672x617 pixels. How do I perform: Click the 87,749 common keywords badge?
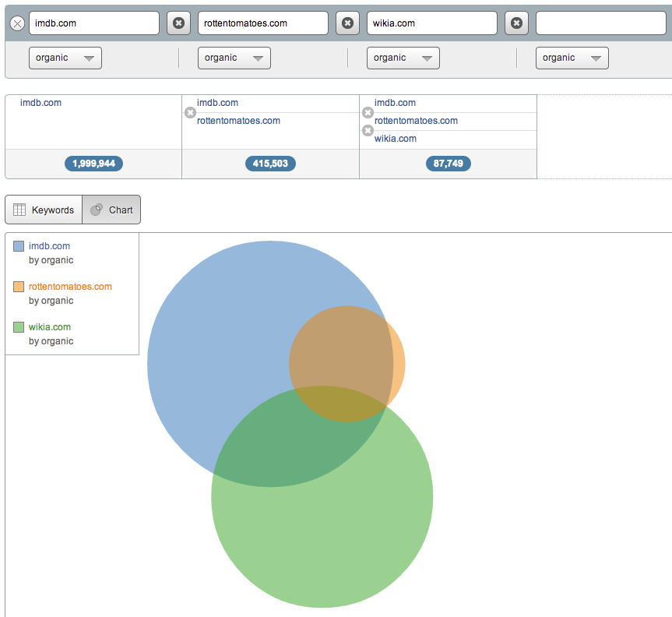click(x=448, y=164)
